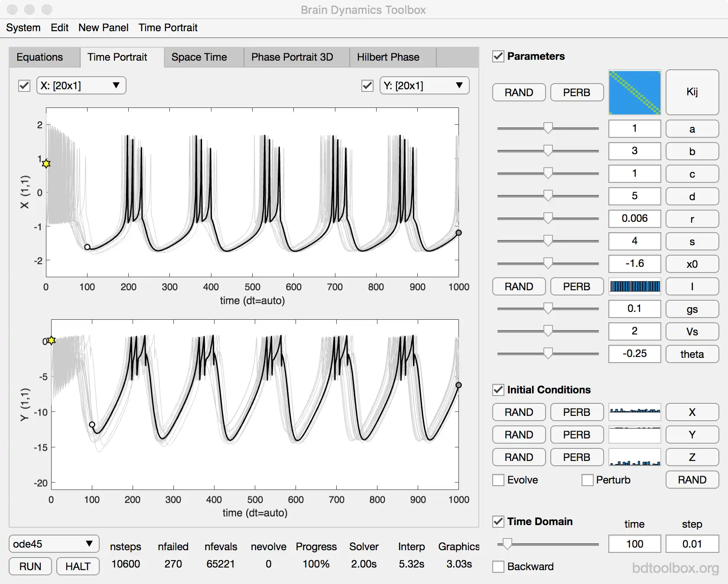Screen dimensions: 728x584
Task: Enable the Evolve checkbox
Action: click(x=498, y=480)
